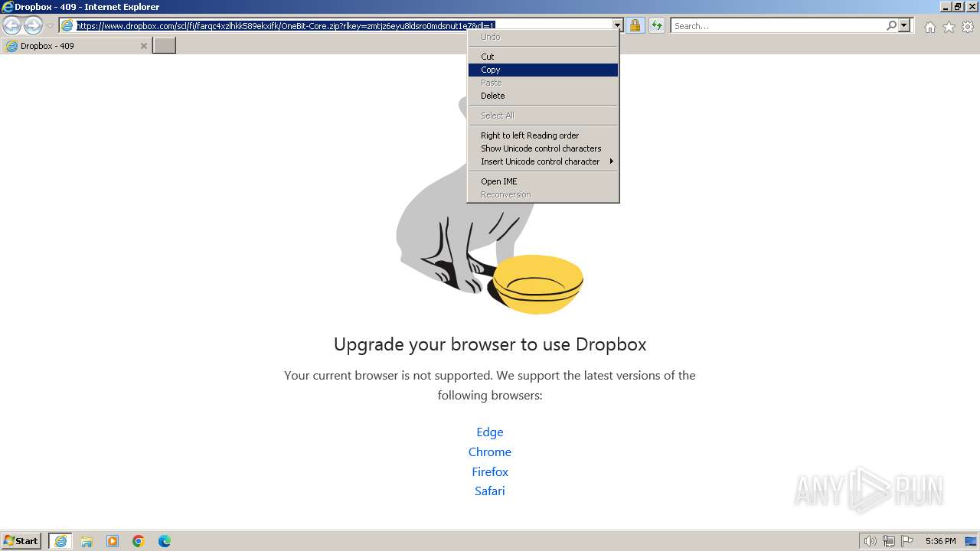980x551 pixels.
Task: Click Internet Explorer taskbar icon
Action: coord(60,541)
